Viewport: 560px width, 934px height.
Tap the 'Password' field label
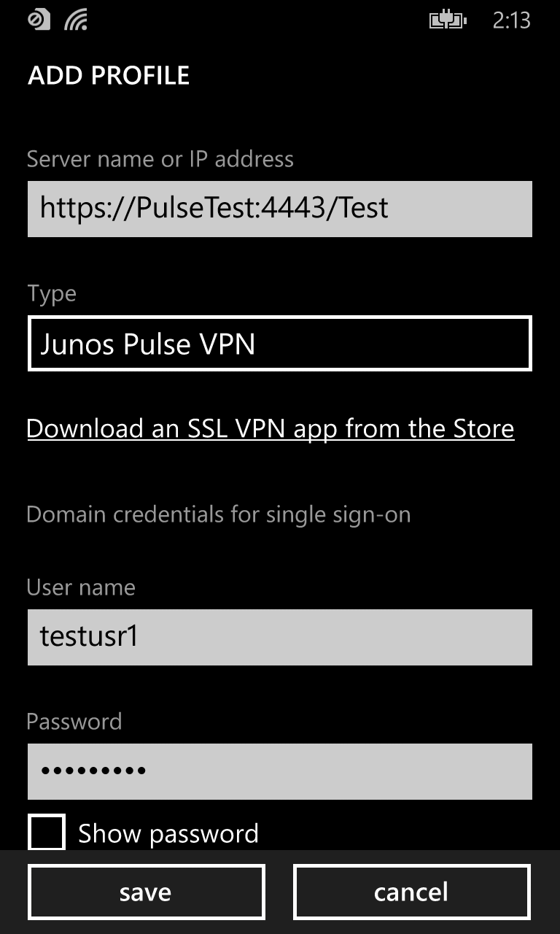point(74,722)
